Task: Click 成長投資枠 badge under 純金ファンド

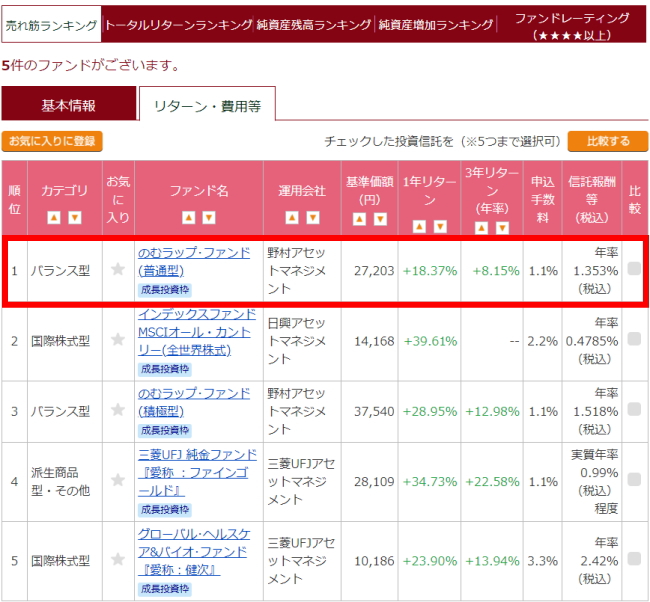Action: [165, 510]
